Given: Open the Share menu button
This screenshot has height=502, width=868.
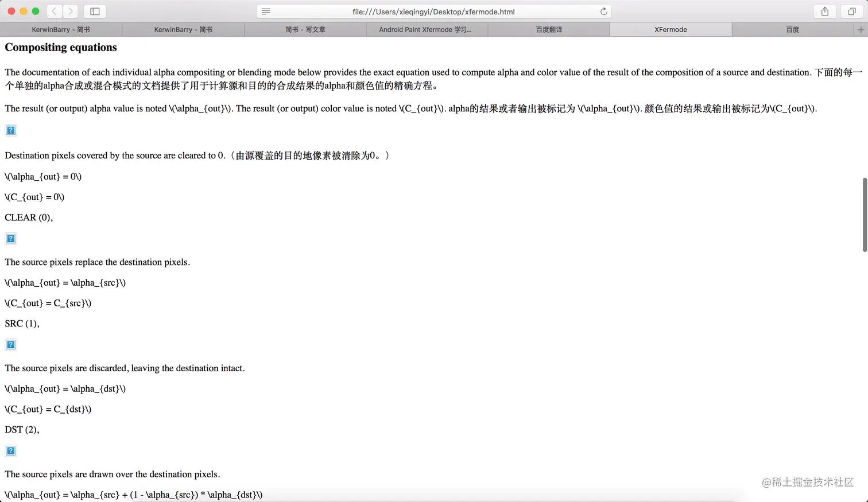Looking at the screenshot, I should coord(825,11).
